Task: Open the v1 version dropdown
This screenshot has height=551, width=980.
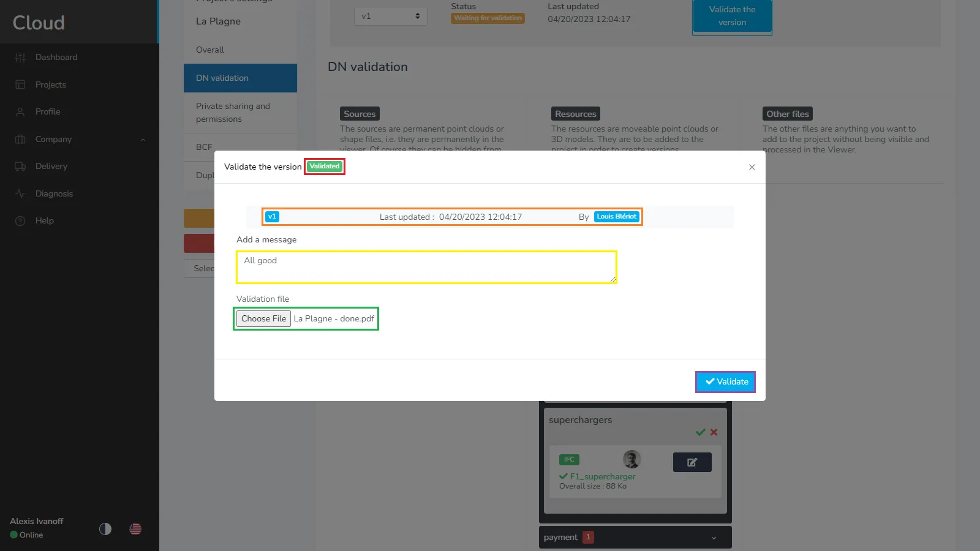Action: 390,16
